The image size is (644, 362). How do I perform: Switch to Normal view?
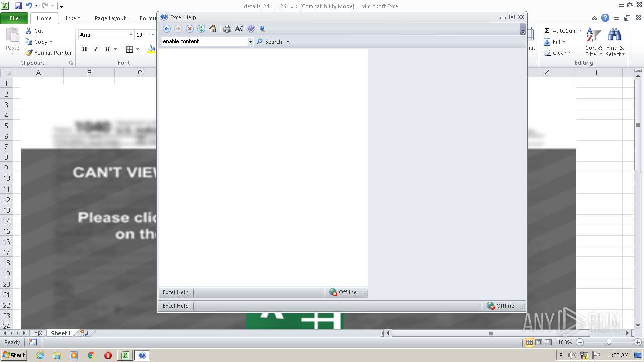[529, 342]
